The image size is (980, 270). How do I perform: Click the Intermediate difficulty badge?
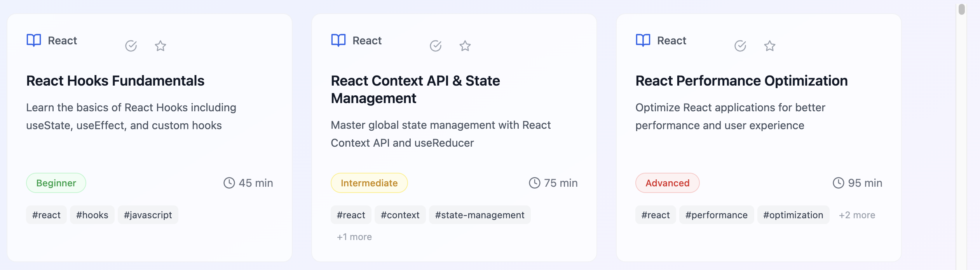tap(369, 183)
